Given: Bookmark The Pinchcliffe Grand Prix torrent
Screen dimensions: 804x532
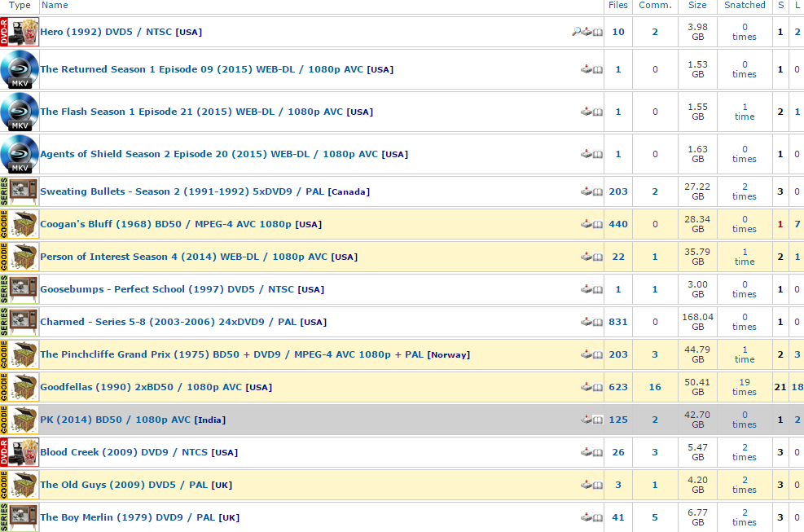Looking at the screenshot, I should point(598,355).
